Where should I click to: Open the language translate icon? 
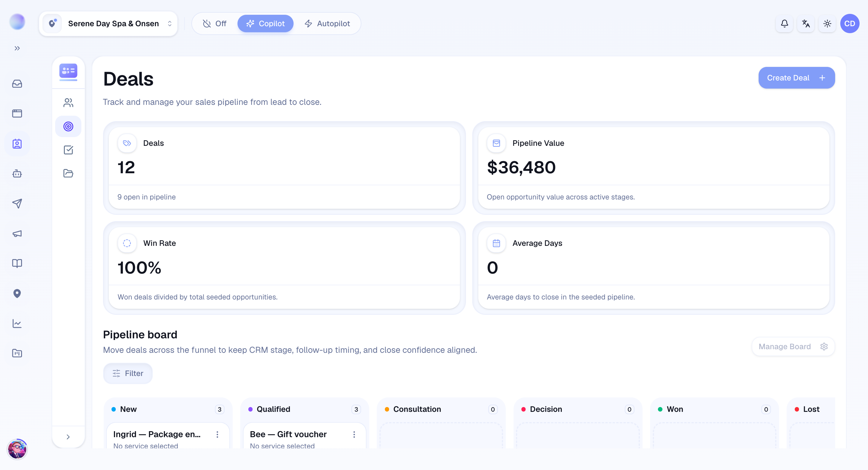point(806,23)
